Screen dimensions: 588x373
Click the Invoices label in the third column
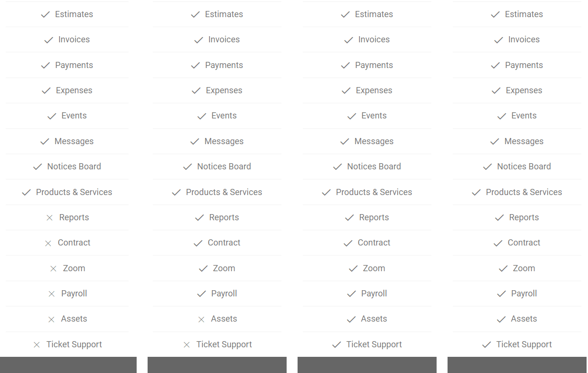point(374,39)
